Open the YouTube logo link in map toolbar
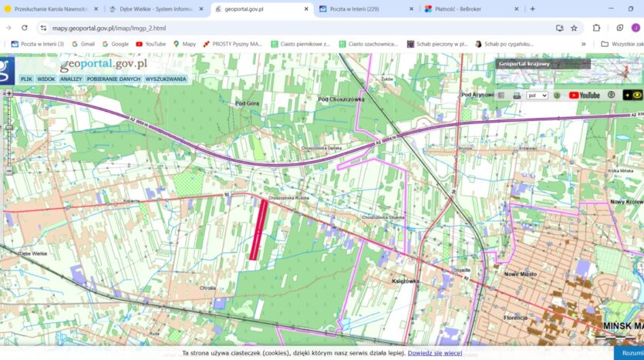 point(584,96)
